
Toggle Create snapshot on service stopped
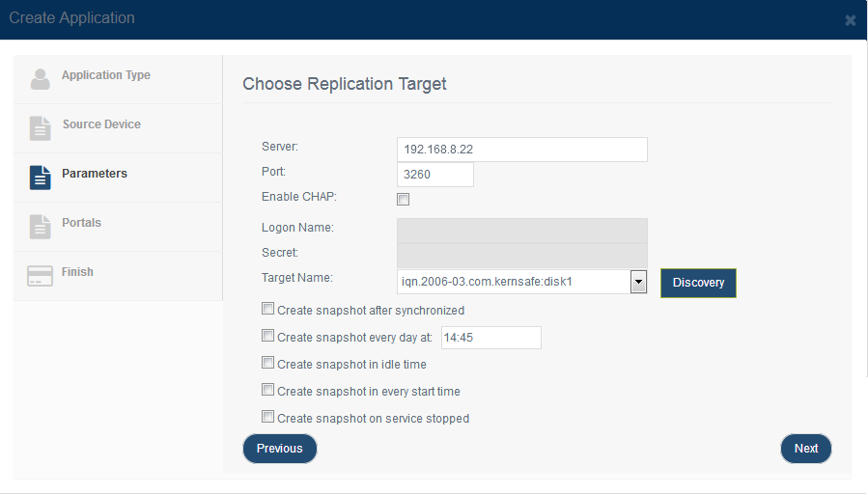[267, 417]
